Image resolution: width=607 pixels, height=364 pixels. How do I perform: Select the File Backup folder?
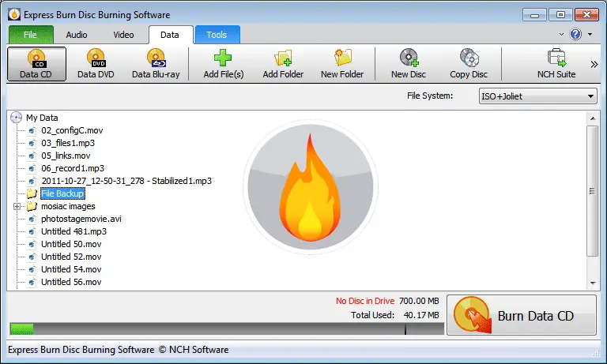(x=62, y=193)
